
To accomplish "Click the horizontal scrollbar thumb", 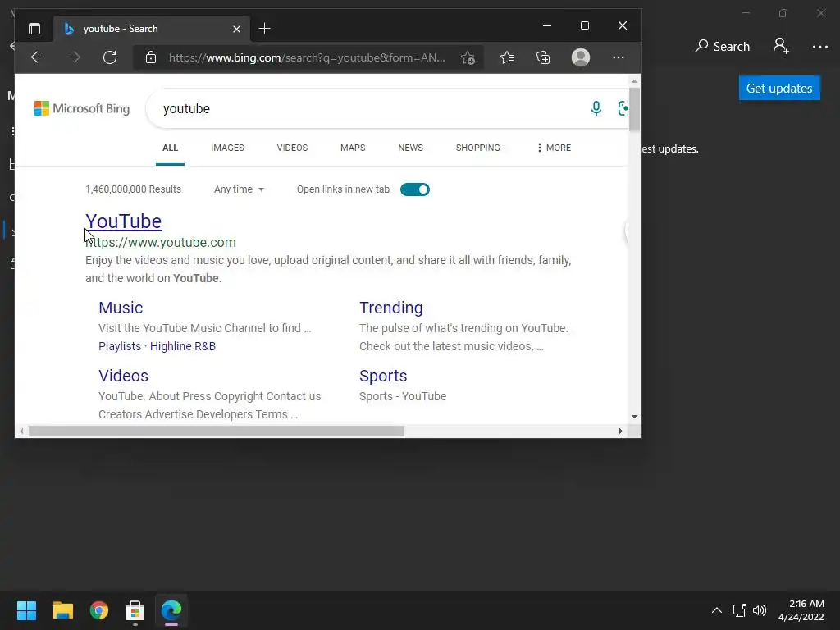I will click(217, 431).
